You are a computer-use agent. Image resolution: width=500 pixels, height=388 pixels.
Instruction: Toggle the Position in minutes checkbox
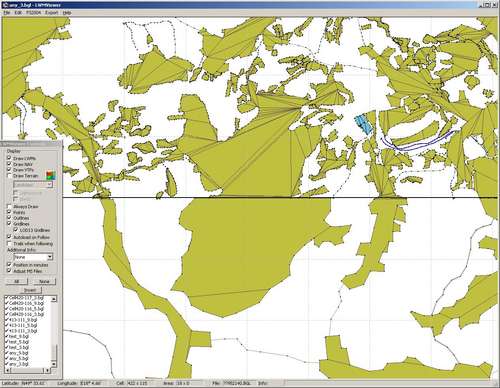point(9,265)
